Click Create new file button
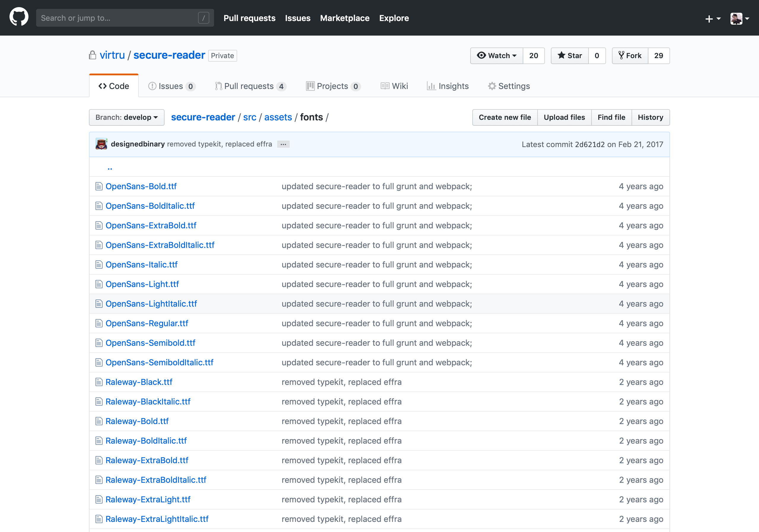The height and width of the screenshot is (532, 759). coord(505,117)
